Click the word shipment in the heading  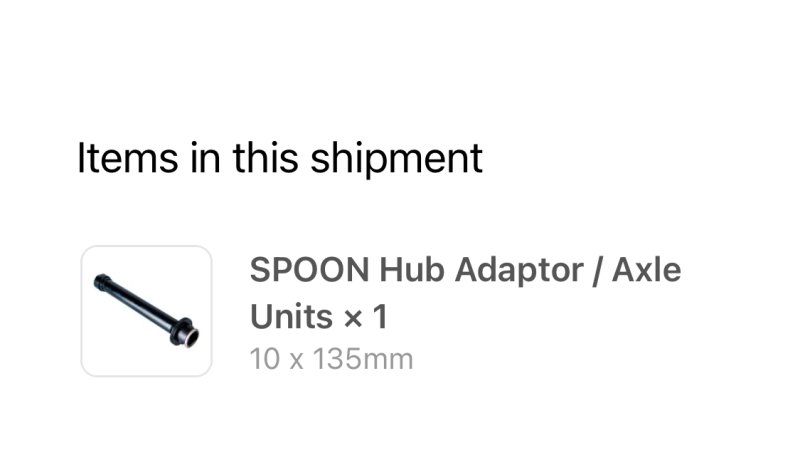click(x=410, y=160)
